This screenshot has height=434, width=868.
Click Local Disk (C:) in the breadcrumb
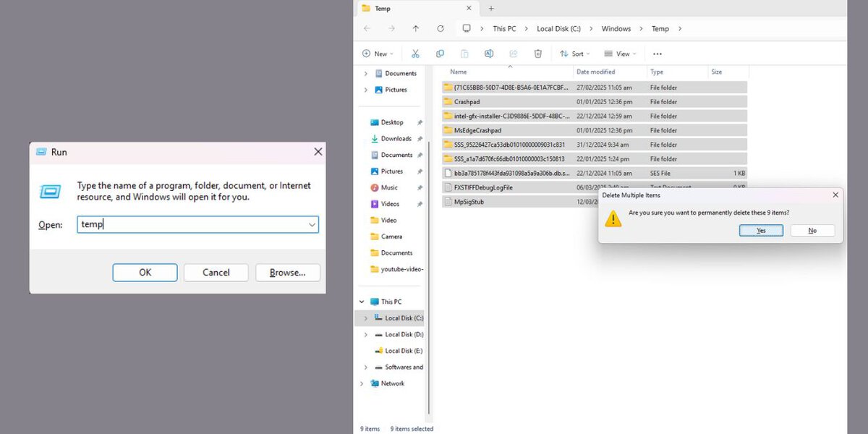click(558, 29)
